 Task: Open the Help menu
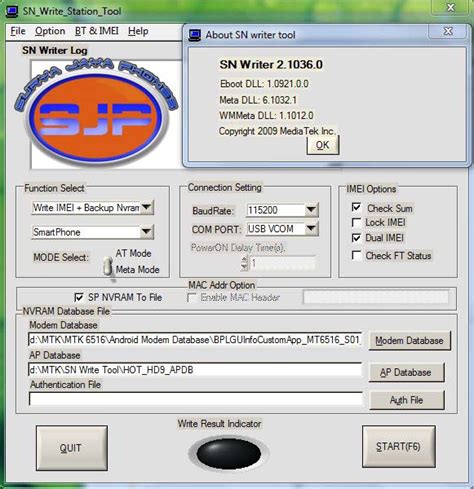tap(138, 31)
